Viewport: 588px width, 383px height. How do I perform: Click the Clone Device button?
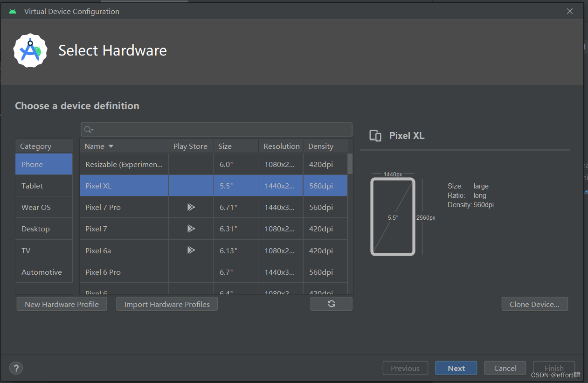[534, 304]
